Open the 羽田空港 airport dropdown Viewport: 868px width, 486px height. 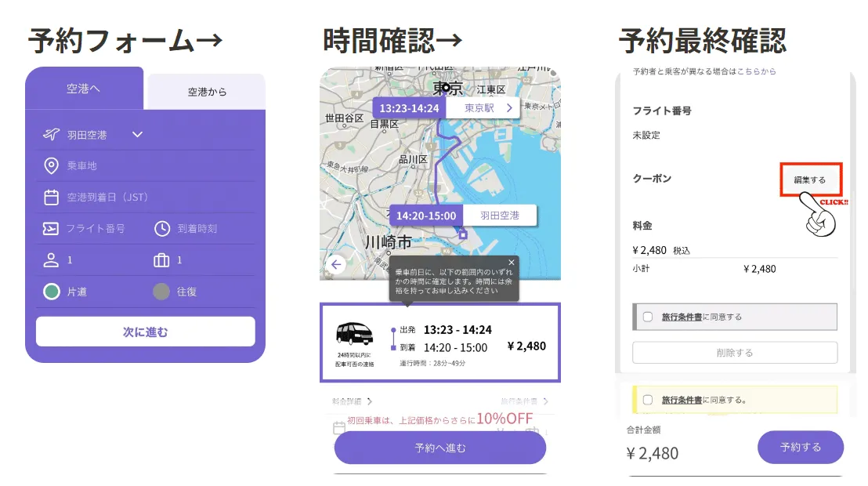point(137,134)
